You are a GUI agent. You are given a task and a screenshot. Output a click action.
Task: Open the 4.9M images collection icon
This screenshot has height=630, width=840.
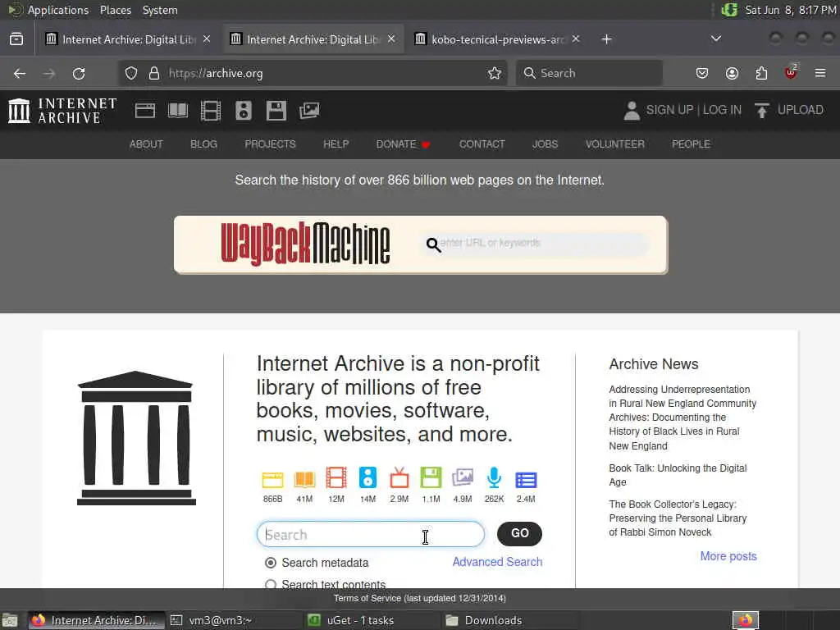[x=463, y=478]
